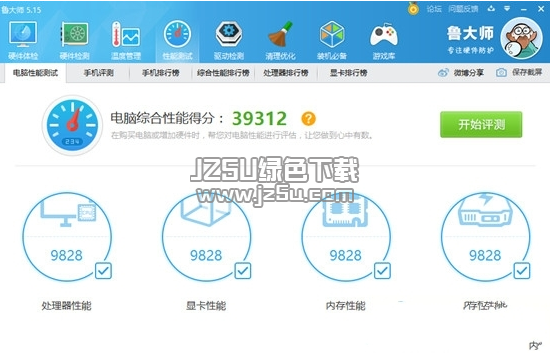Toggle the checkbox on the fourth disk circle
The image size is (550, 361).
click(x=522, y=271)
